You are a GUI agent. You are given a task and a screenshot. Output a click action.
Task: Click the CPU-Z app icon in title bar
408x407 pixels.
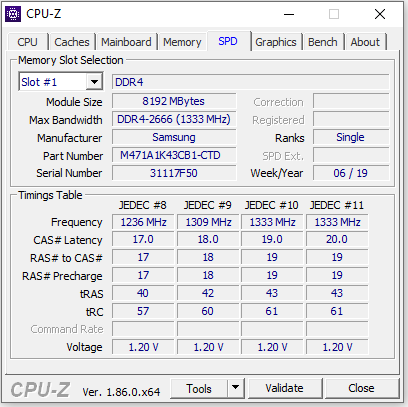13,14
